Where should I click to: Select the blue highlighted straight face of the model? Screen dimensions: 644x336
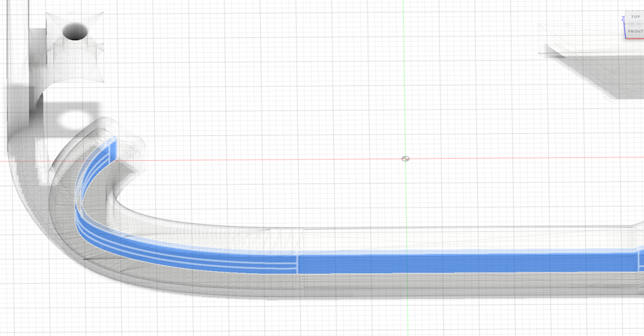coord(467,263)
